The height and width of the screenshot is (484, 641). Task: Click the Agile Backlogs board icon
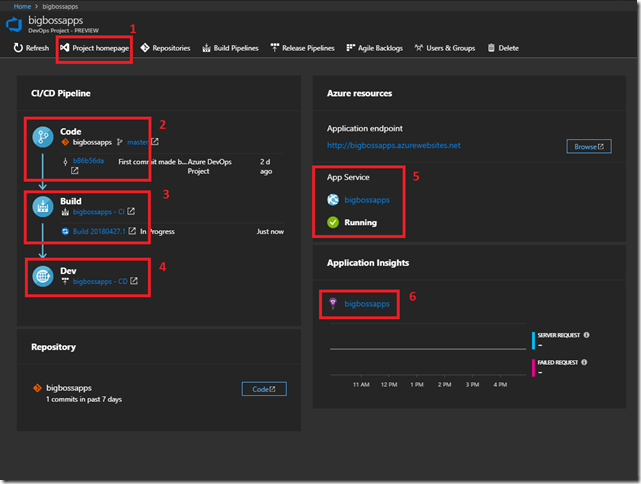351,47
